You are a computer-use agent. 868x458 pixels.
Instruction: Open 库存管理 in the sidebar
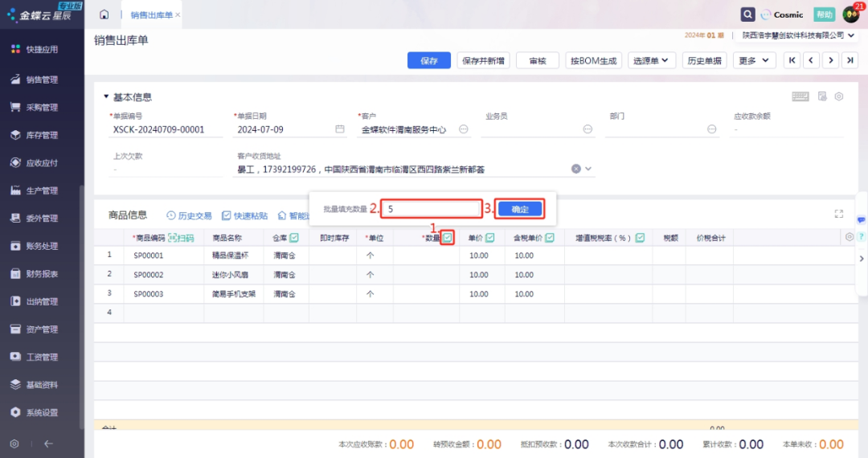pyautogui.click(x=42, y=135)
